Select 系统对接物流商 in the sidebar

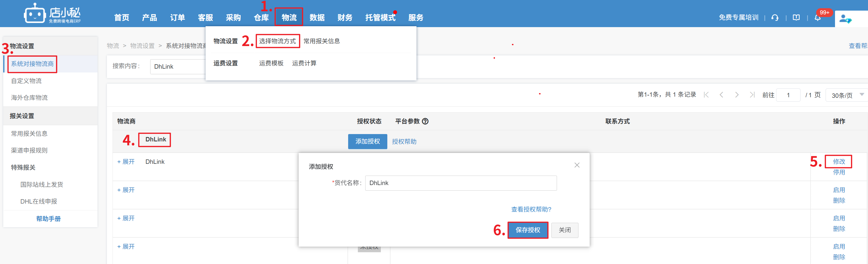[x=32, y=64]
